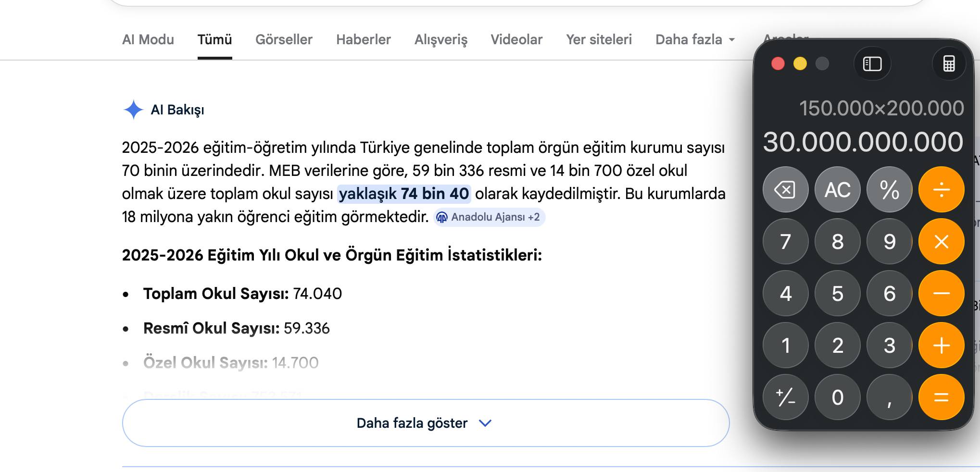Expand the Daha fazla search menu
Image resolution: width=980 pixels, height=472 pixels.
click(x=695, y=39)
